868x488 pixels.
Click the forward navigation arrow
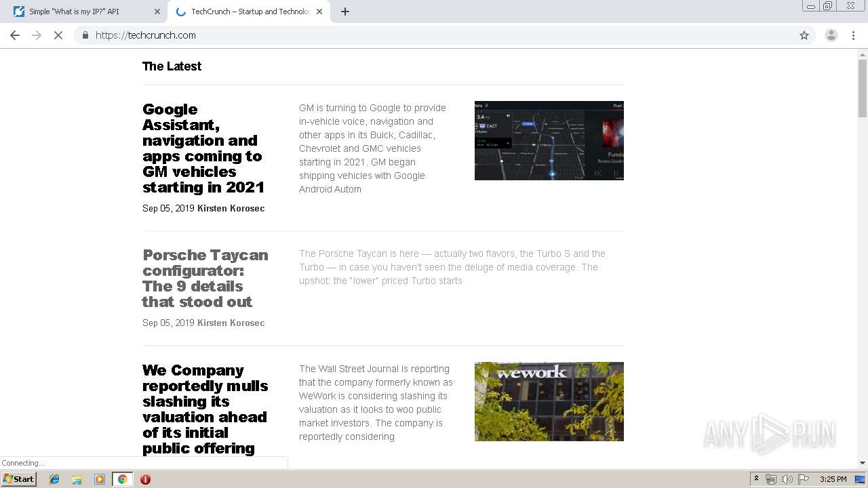point(37,35)
